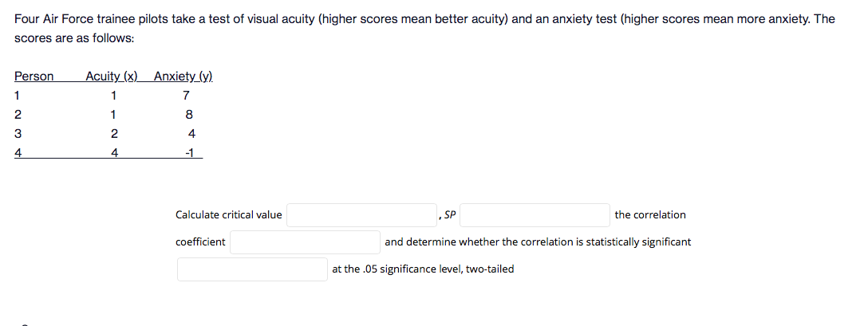Click the 'Calculate critical value' label
The width and height of the screenshot is (868, 326).
pyautogui.click(x=228, y=215)
